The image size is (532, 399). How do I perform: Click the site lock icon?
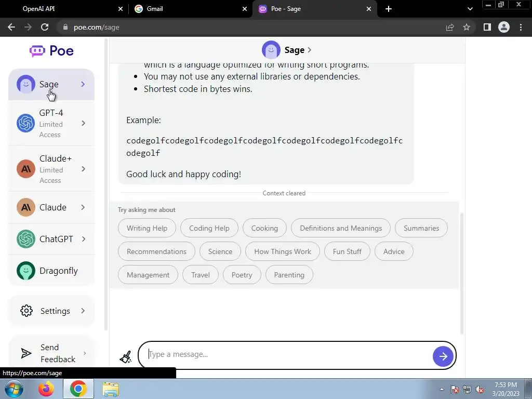click(x=65, y=27)
